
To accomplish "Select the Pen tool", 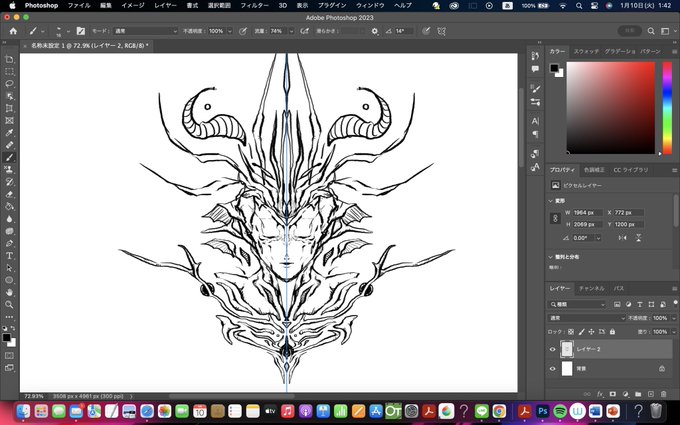I will [x=9, y=243].
